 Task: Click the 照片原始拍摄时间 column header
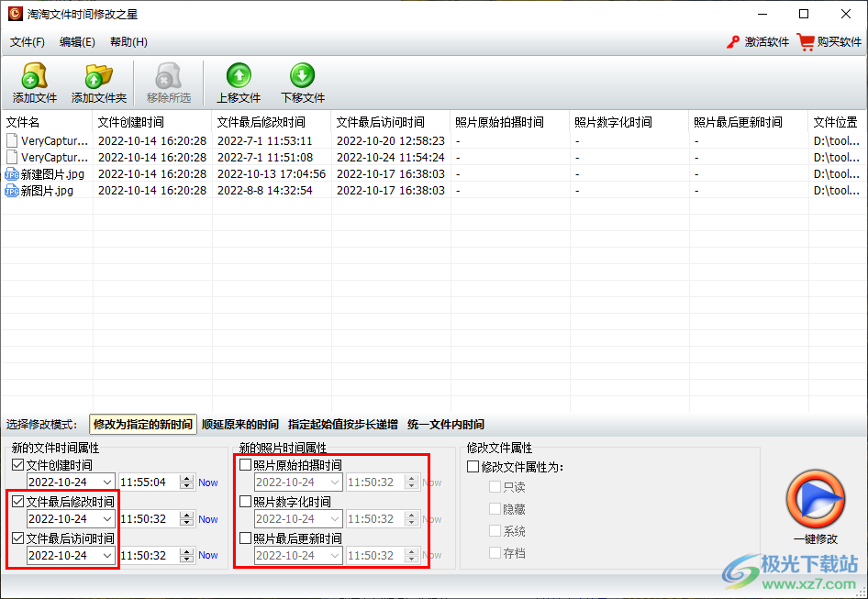[x=510, y=122]
